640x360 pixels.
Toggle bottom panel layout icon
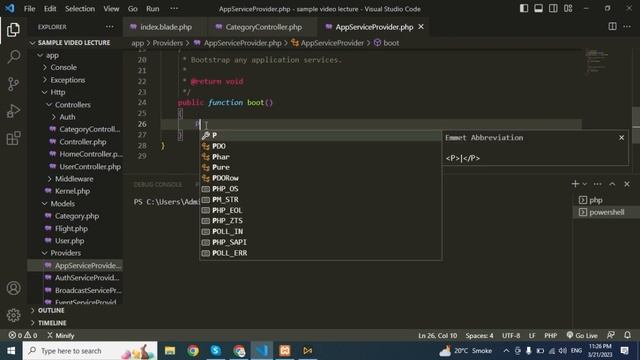tap(538, 9)
